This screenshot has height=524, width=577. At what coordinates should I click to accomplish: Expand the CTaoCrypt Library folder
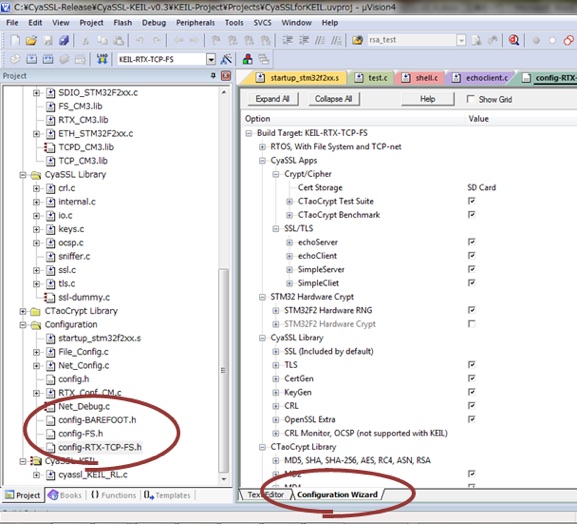(x=23, y=311)
